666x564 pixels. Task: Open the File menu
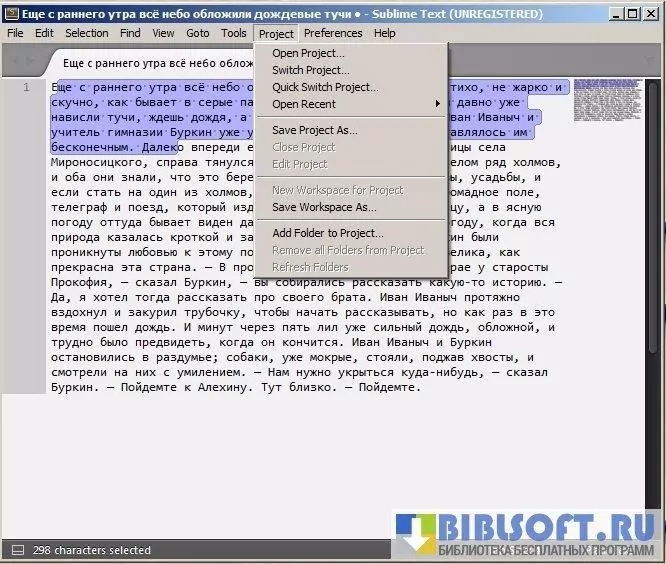click(16, 33)
